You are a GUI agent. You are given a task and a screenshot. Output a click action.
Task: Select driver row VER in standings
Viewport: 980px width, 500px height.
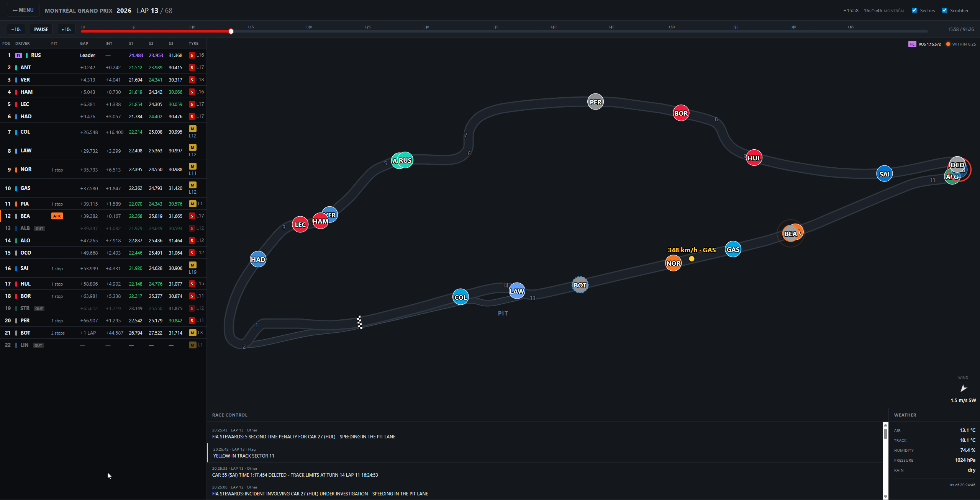[103, 80]
